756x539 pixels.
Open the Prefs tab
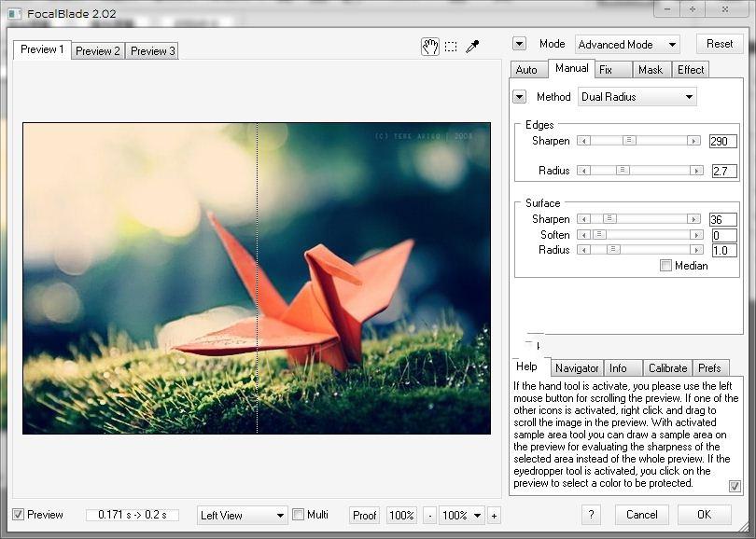710,368
